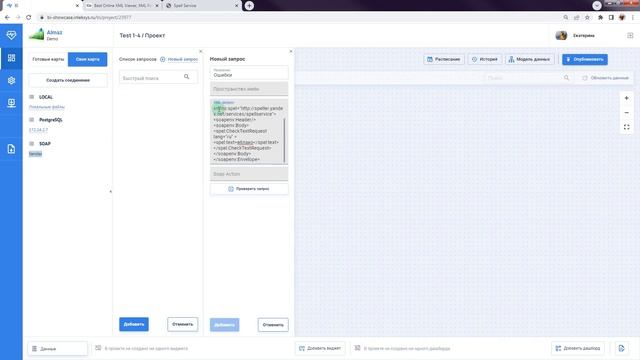The width and height of the screenshot is (640, 360).
Task: Click the layout icon at top right
Action: (x=630, y=36)
